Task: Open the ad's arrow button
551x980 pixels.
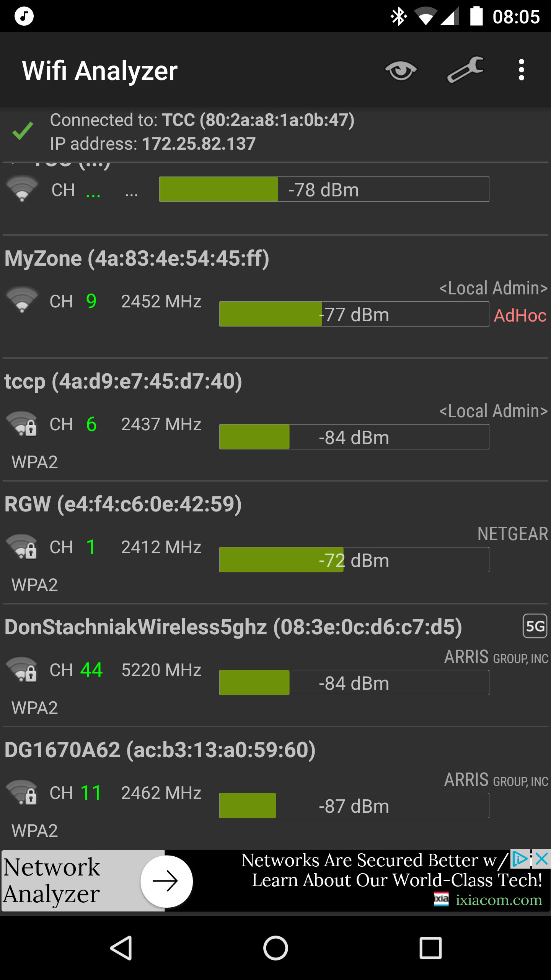Action: point(166,881)
